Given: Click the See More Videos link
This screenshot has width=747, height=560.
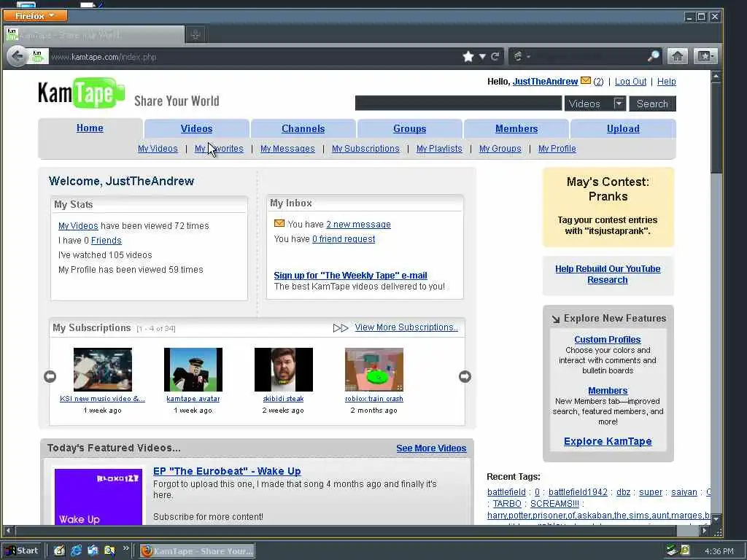Looking at the screenshot, I should 431,448.
